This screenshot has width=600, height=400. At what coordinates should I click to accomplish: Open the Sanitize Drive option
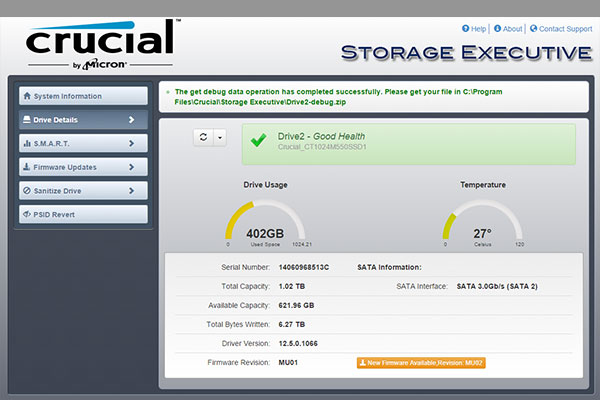pyautogui.click(x=83, y=191)
